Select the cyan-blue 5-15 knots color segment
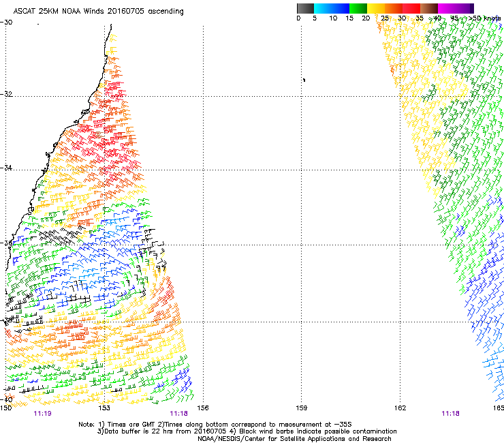The height and width of the screenshot is (443, 504). click(x=332, y=8)
